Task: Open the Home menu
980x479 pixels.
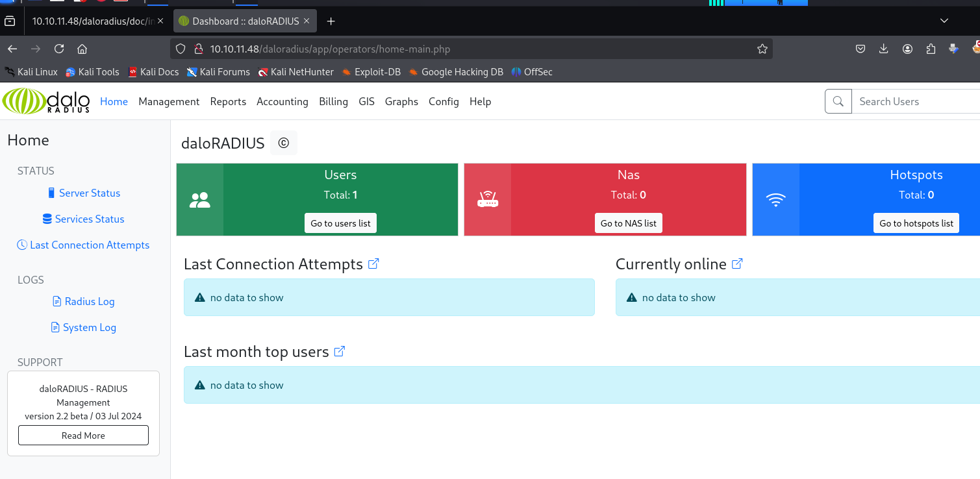Action: pyautogui.click(x=114, y=101)
